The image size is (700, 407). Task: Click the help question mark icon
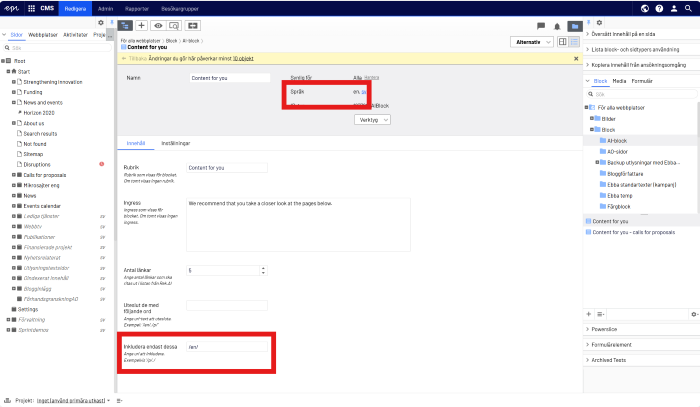tap(660, 8)
